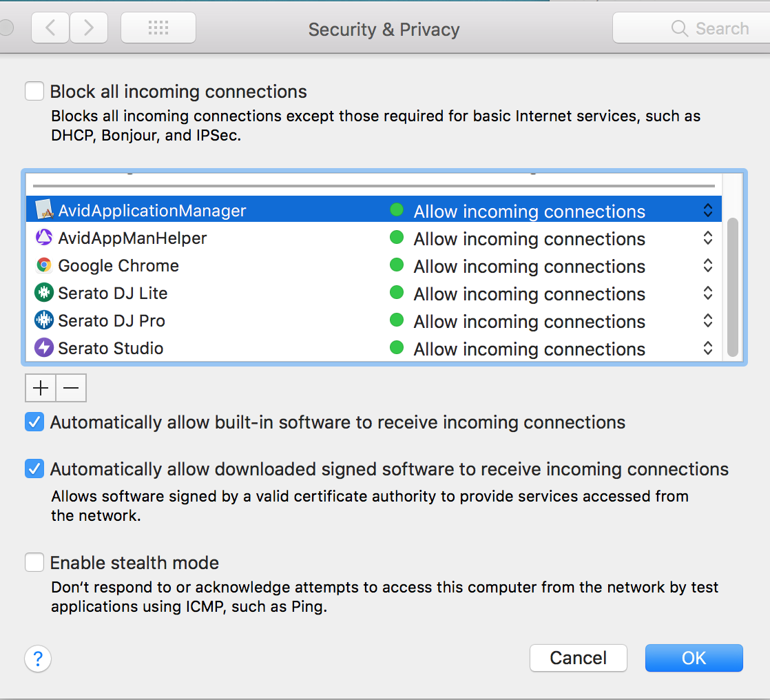The image size is (770, 700).
Task: Uncheck automatically allow built-in software
Action: pos(34,422)
